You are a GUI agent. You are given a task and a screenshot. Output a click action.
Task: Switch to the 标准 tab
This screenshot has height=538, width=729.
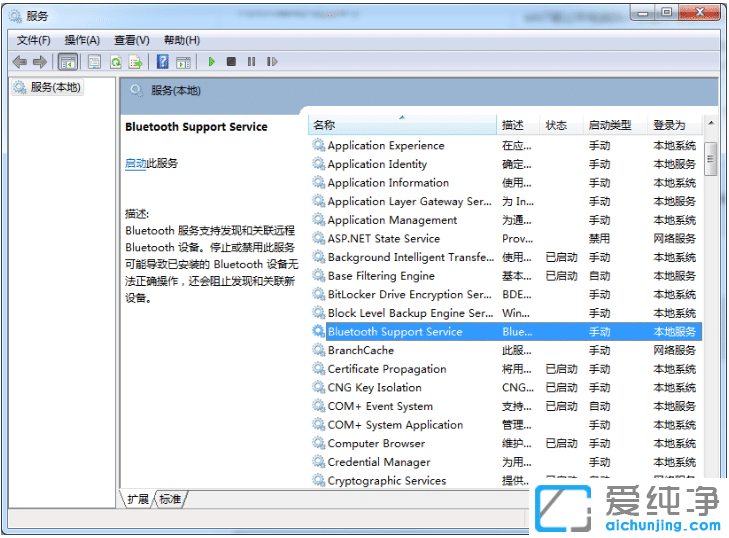coord(171,498)
